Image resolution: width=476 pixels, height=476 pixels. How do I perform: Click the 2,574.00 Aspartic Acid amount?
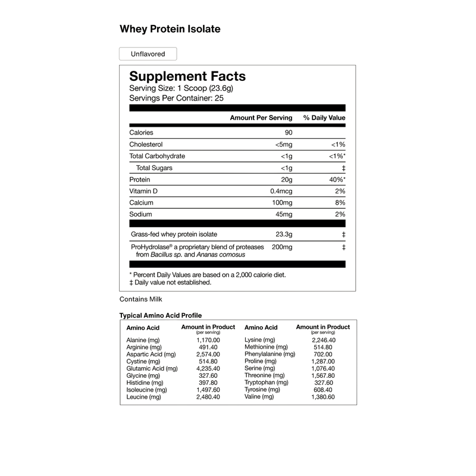pos(208,354)
